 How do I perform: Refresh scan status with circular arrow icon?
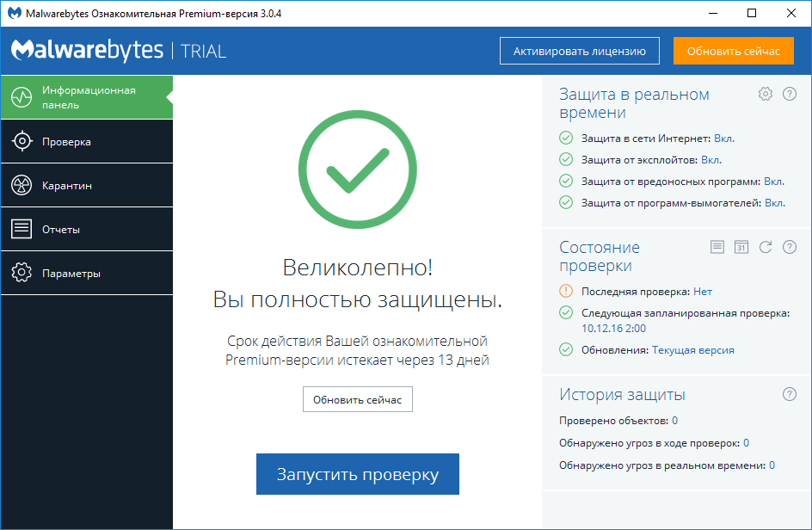(x=766, y=247)
